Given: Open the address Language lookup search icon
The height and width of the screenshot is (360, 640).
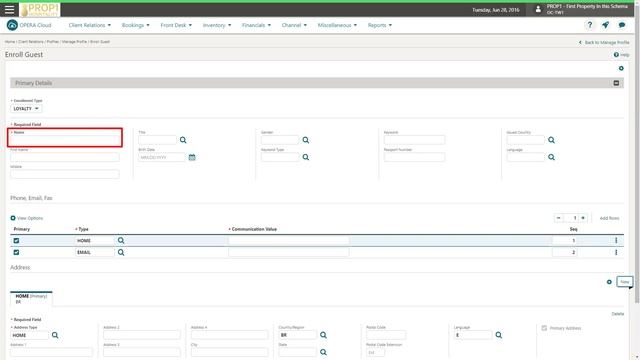Looking at the screenshot, I should pos(499,335).
